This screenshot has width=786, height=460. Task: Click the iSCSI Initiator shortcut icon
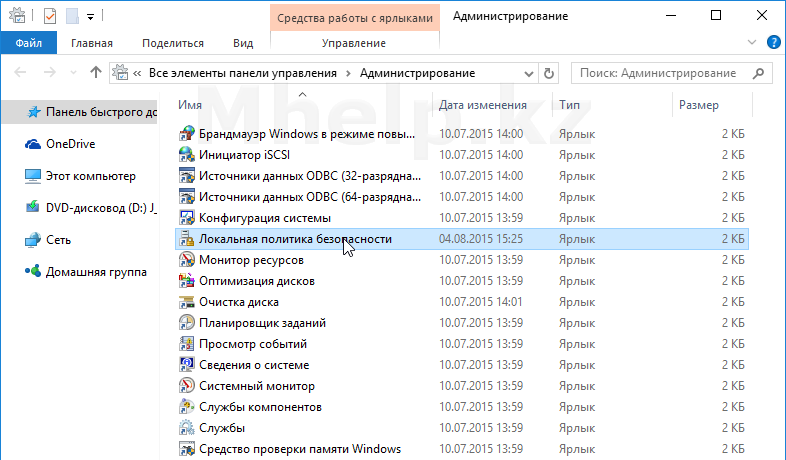pos(186,155)
